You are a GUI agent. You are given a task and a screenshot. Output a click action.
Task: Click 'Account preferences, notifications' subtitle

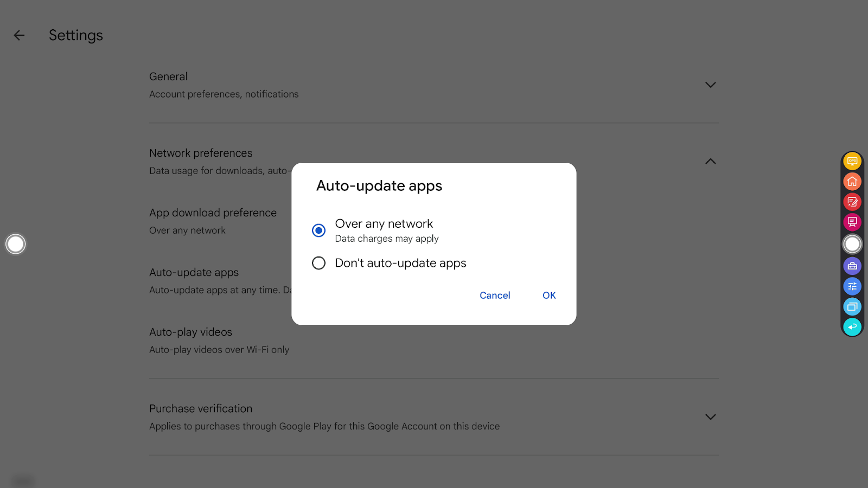click(x=224, y=94)
